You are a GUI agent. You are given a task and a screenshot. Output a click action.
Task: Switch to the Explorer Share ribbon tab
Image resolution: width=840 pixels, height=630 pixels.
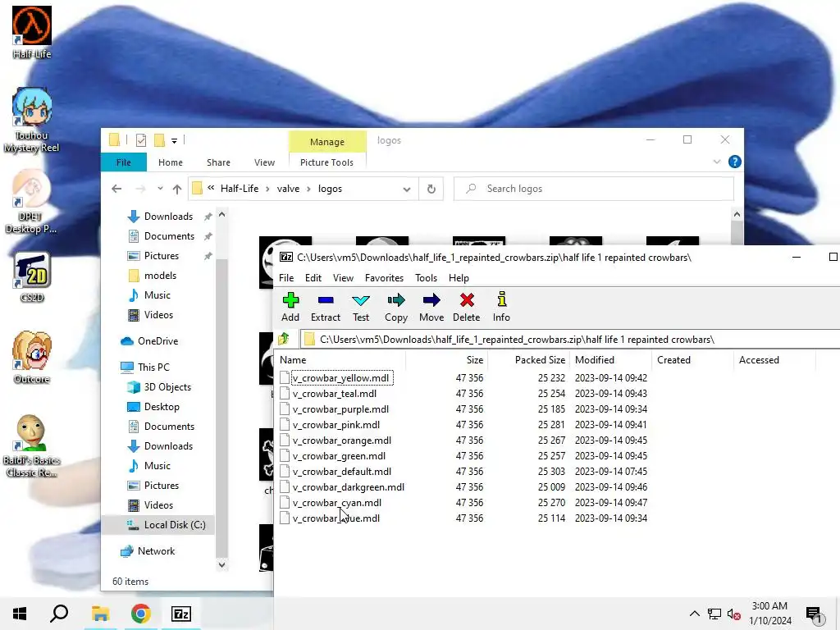pyautogui.click(x=218, y=162)
